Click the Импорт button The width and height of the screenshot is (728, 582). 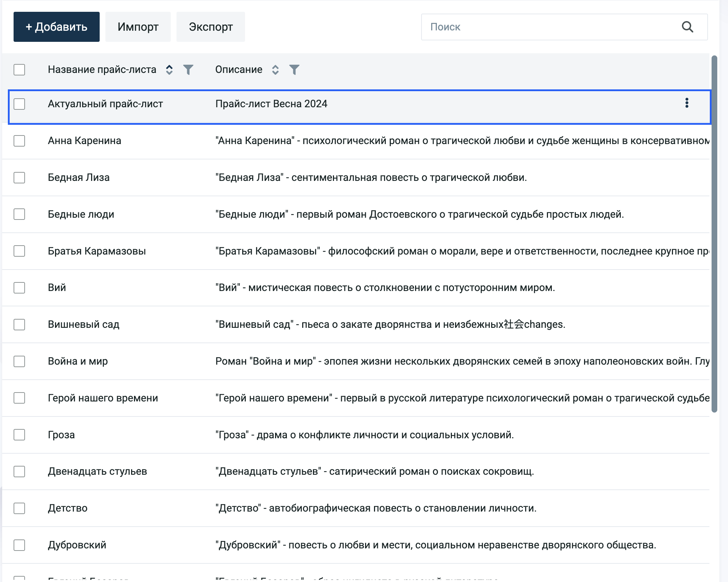coord(138,27)
